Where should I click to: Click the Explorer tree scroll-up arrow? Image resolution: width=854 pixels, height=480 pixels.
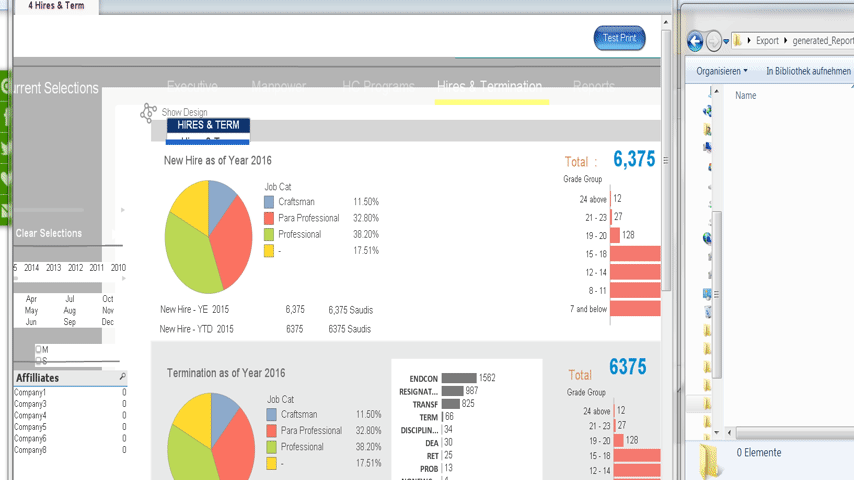pyautogui.click(x=717, y=91)
